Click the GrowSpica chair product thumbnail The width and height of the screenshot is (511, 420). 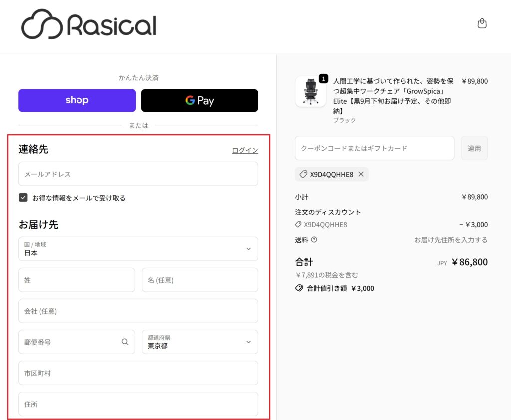[x=311, y=92]
